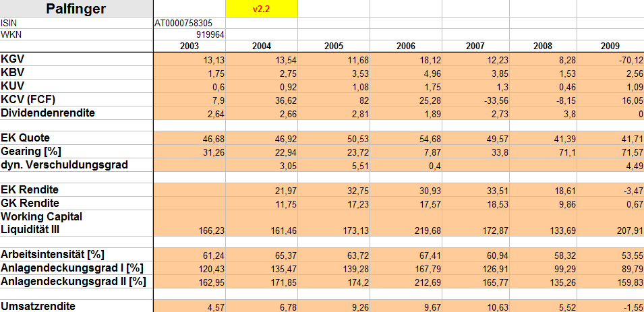Click Arbeitsintensität 2004 value 65,37
This screenshot has height=312, width=644.
[x=262, y=255]
